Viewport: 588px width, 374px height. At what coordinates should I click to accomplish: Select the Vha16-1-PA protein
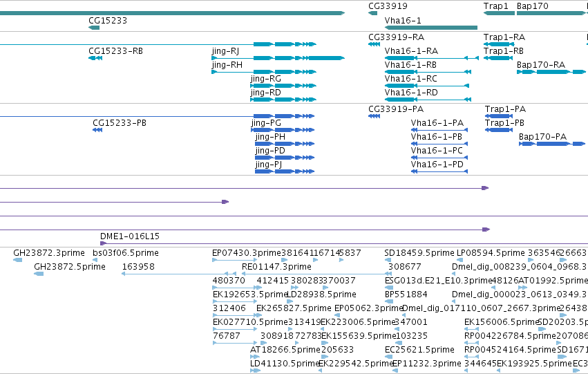point(437,123)
